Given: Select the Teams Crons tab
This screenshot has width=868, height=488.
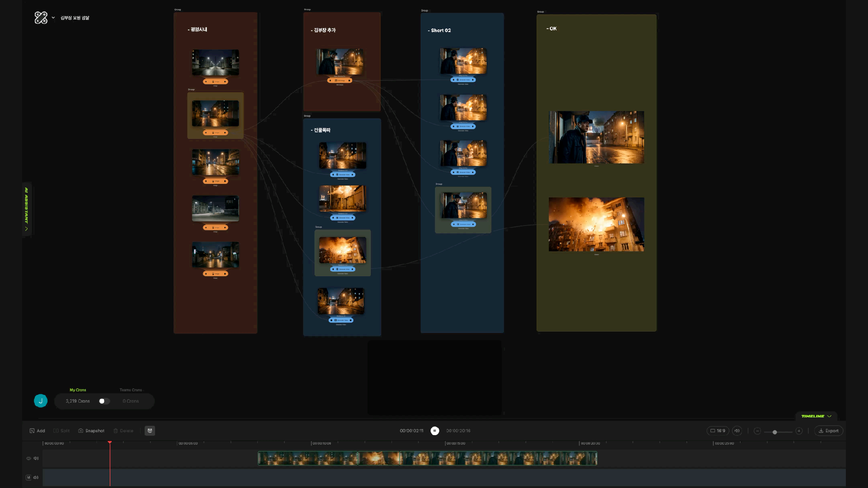Looking at the screenshot, I should click(131, 390).
